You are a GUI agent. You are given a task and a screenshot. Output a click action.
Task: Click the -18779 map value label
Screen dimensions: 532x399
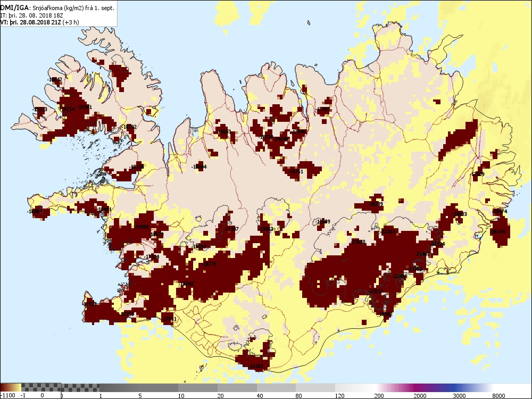209,264
